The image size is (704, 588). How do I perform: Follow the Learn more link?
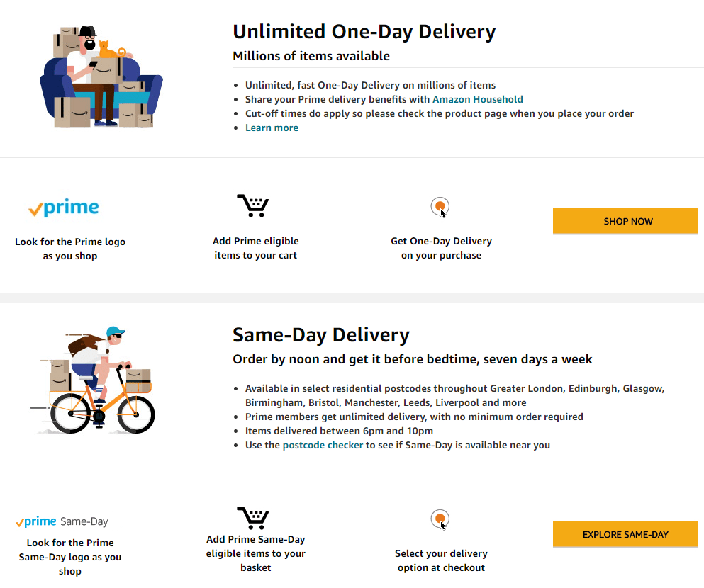click(x=272, y=128)
